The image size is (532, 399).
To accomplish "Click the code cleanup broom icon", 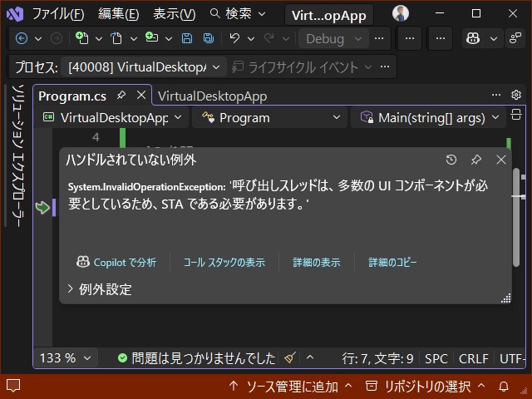I will pyautogui.click(x=290, y=357).
